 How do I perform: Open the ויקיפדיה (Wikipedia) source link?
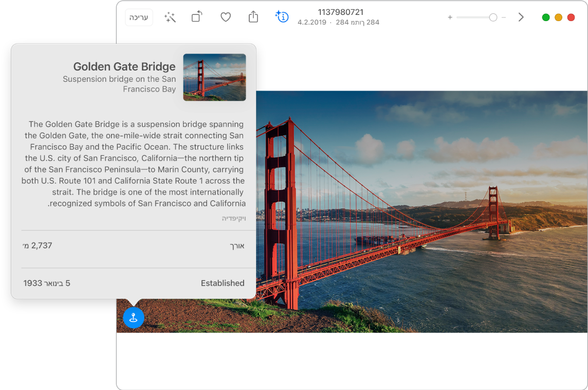pos(234,219)
